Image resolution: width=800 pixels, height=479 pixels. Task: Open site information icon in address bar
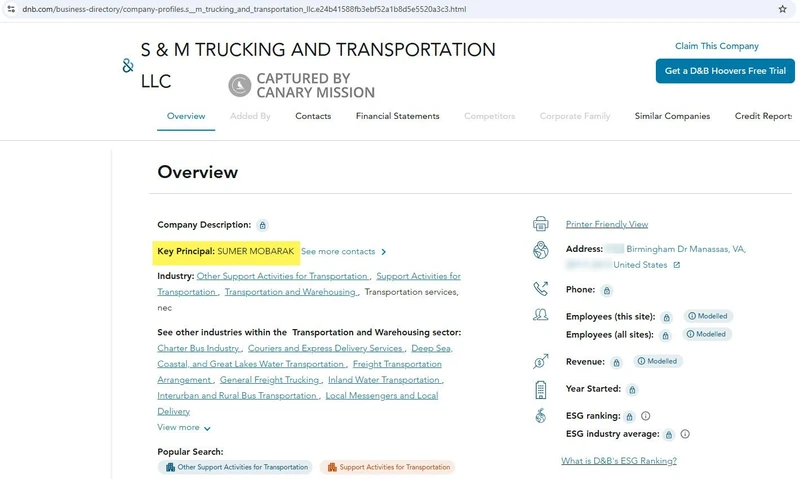coord(11,9)
